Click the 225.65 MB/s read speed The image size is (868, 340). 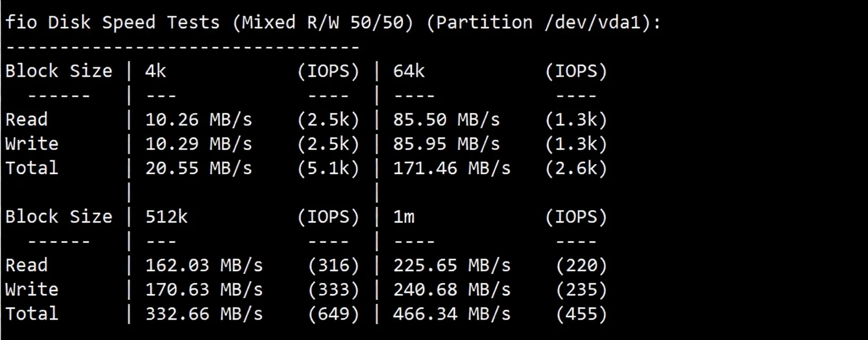coord(452,265)
